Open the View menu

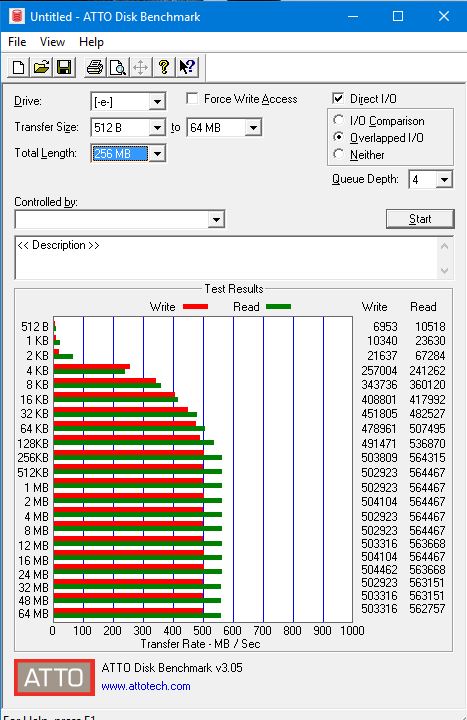52,42
